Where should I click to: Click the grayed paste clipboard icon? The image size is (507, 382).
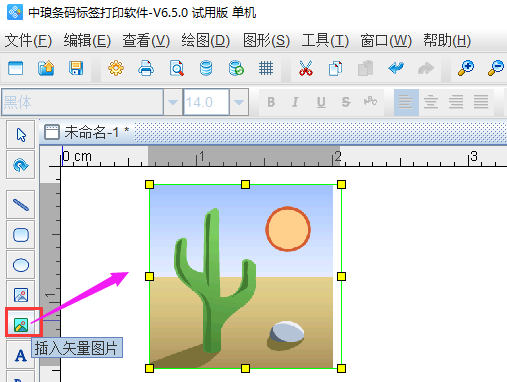(365, 68)
